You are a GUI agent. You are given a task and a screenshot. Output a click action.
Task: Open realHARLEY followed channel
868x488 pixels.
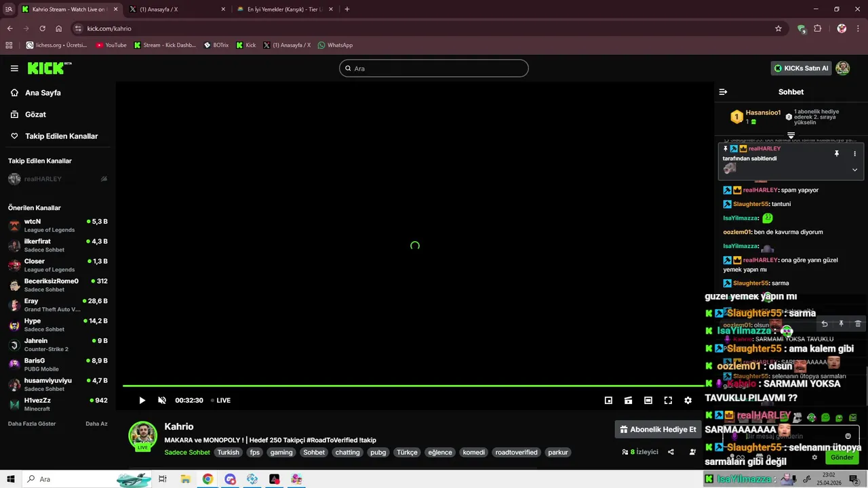click(x=58, y=179)
